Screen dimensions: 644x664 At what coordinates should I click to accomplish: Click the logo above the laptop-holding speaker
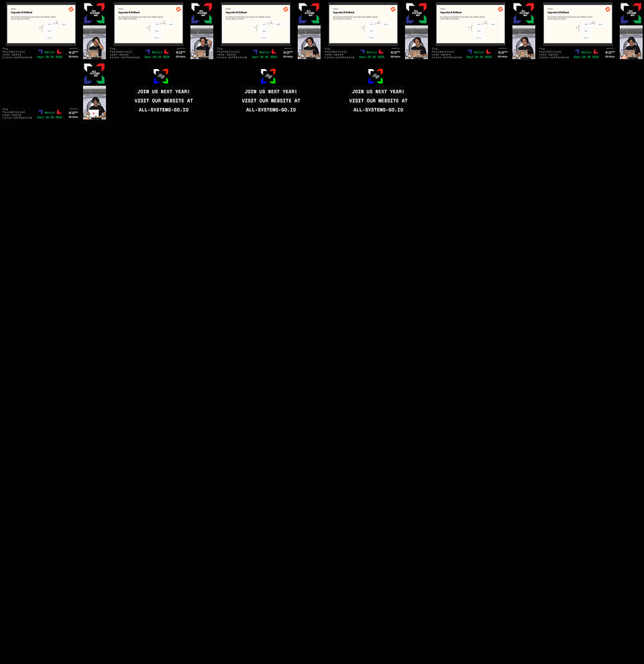coord(94,74)
